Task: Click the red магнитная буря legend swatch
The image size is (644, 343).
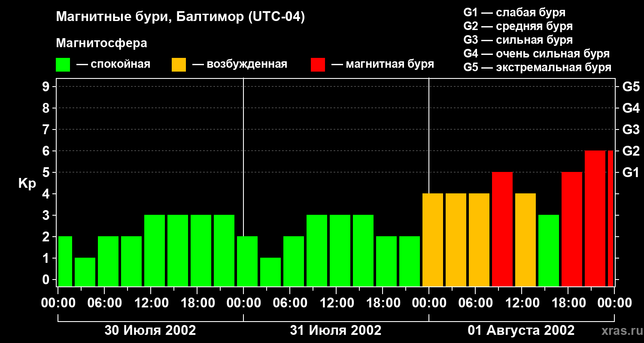Action: [318, 65]
